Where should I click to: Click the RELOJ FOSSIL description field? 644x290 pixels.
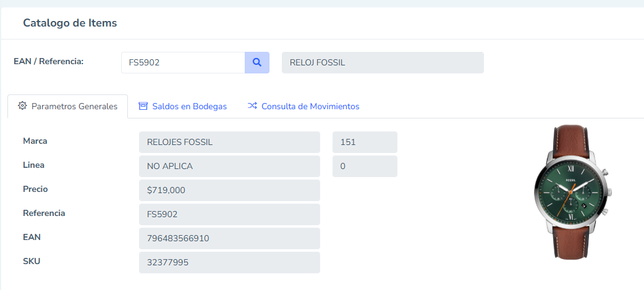pyautogui.click(x=383, y=63)
